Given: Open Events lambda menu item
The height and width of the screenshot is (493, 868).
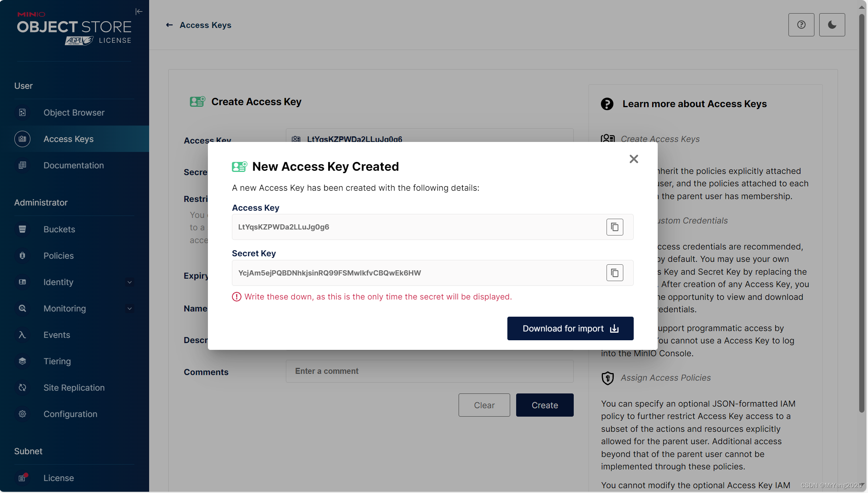Looking at the screenshot, I should (56, 335).
